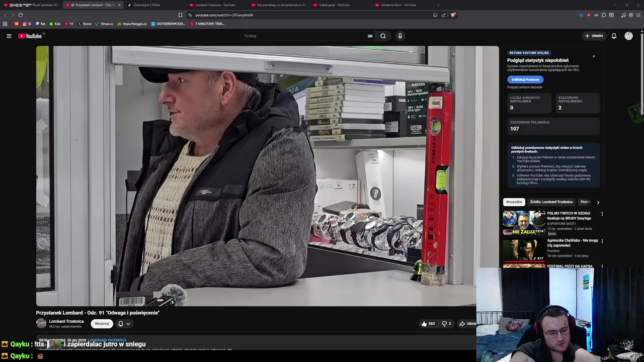Switch to the Płocki sylwester tab

pos(30,5)
